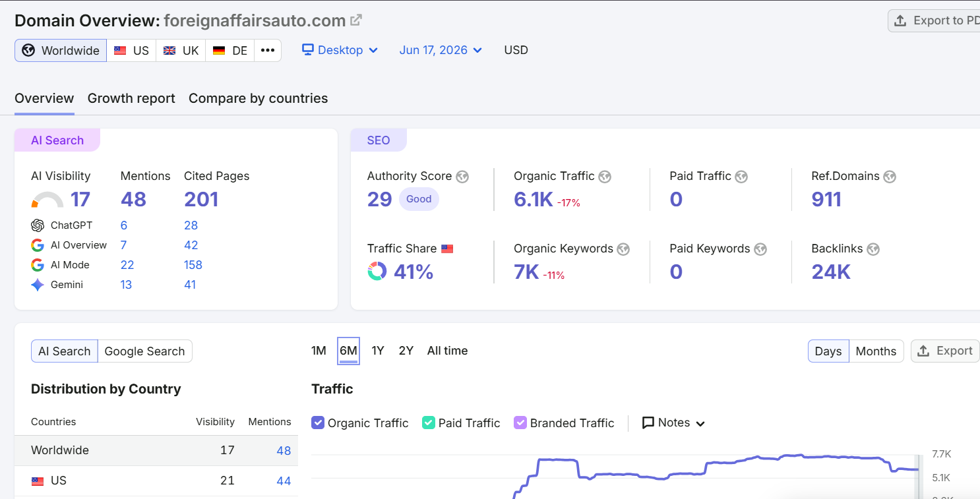Click the Desktop monitor icon
Image resolution: width=980 pixels, height=499 pixels.
(x=308, y=50)
